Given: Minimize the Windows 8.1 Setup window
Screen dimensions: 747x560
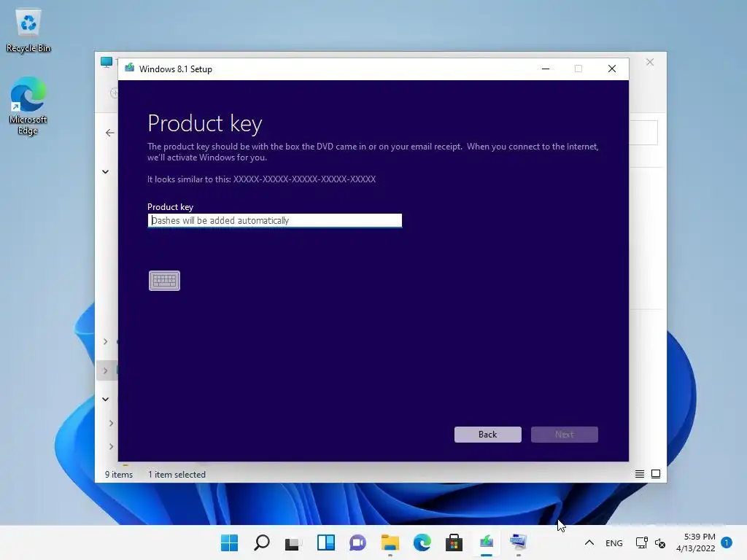Looking at the screenshot, I should pos(546,69).
